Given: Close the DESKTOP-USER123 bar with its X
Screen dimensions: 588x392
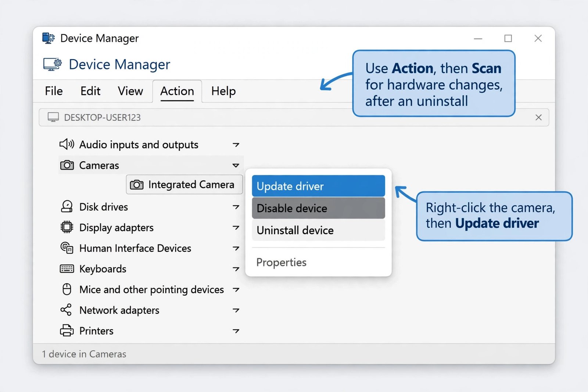Looking at the screenshot, I should 538,117.
